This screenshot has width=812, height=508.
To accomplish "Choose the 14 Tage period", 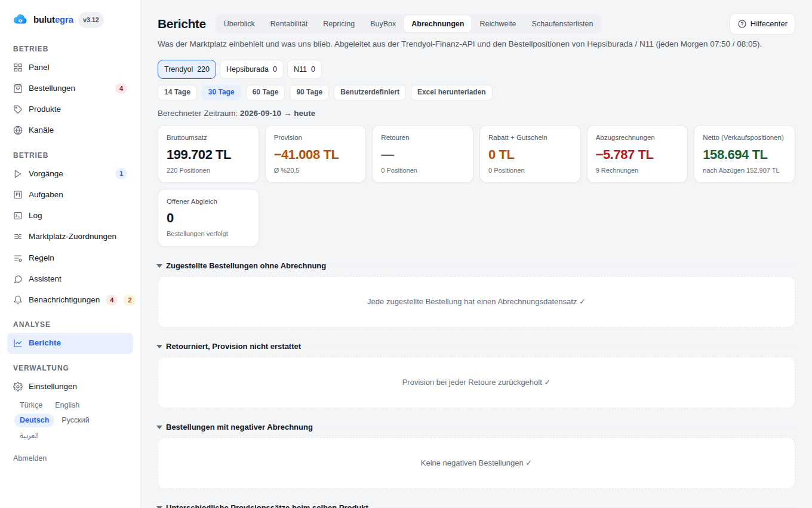I will 177,92.
